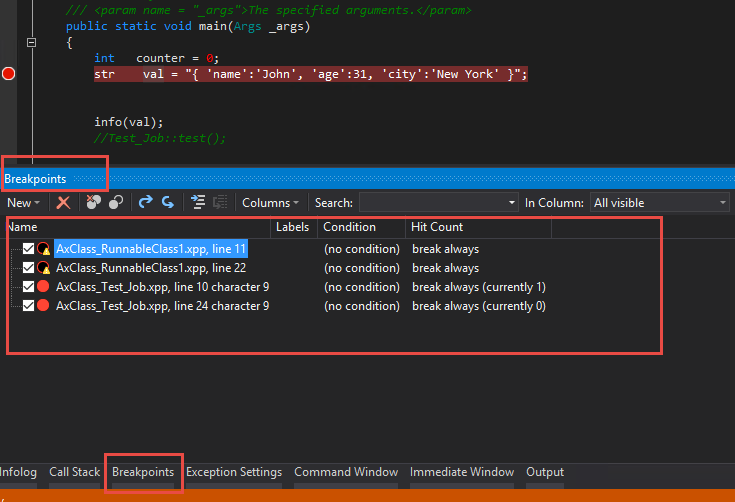Viewport: 735px width, 502px height.
Task: Click the 'public static void main' declaration
Action: [x=188, y=26]
